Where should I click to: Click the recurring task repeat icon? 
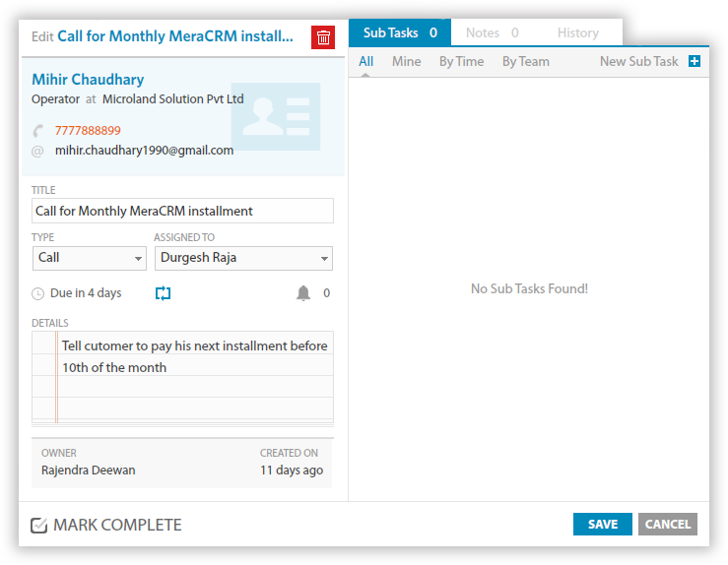164,293
